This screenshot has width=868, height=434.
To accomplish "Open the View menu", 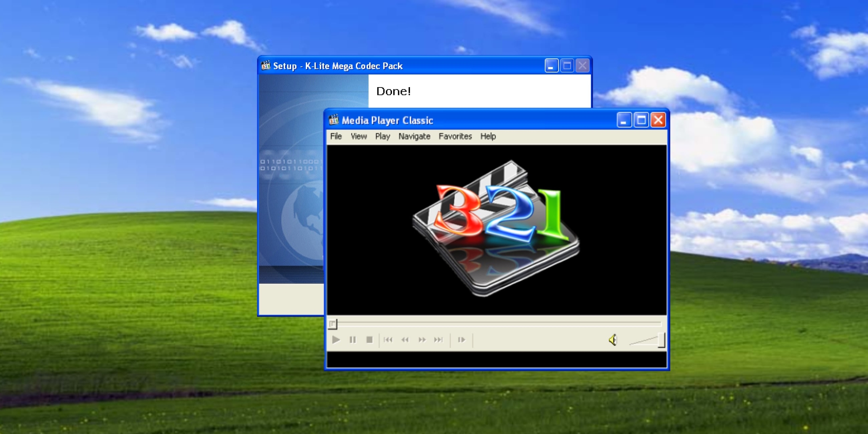I will pyautogui.click(x=359, y=136).
